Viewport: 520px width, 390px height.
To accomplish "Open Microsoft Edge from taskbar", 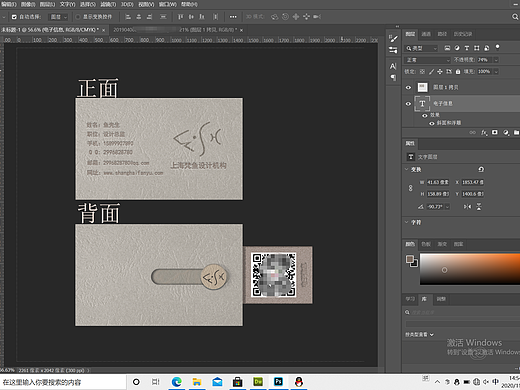I will point(176,382).
